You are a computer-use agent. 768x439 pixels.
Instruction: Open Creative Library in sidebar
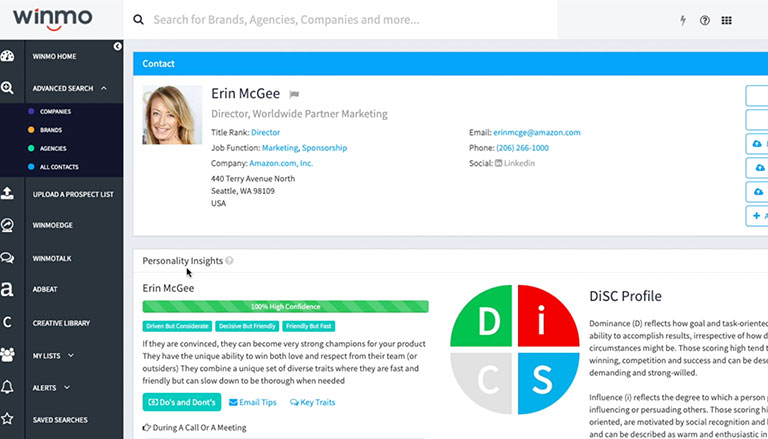click(61, 323)
